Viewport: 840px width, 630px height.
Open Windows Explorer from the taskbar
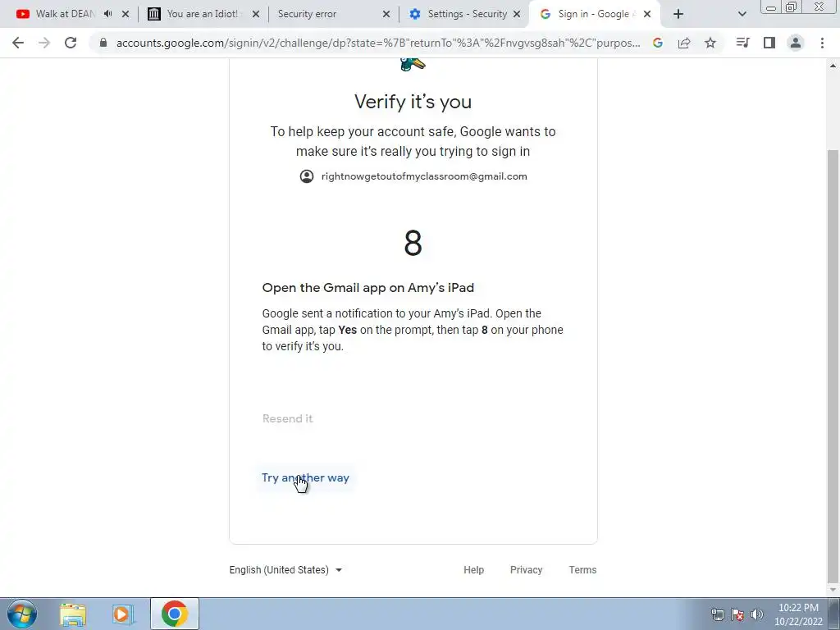[73, 614]
